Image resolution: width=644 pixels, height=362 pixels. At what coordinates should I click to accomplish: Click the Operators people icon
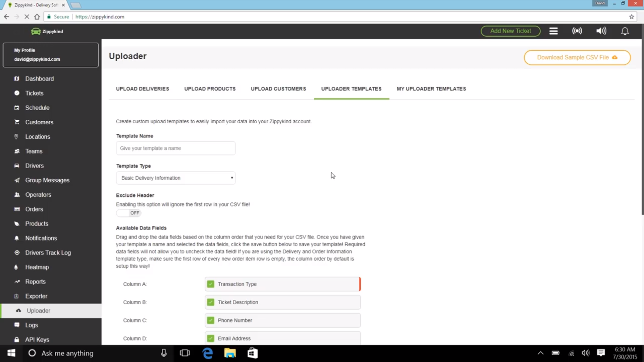pos(17,194)
